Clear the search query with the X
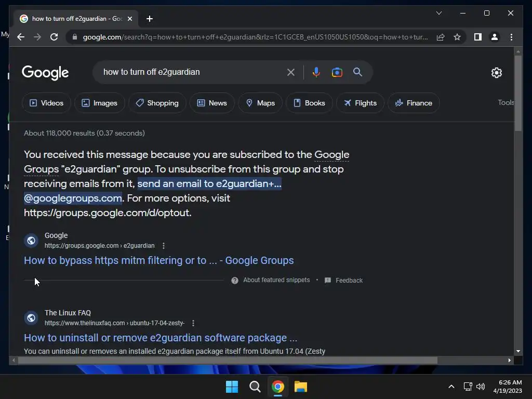 291,72
